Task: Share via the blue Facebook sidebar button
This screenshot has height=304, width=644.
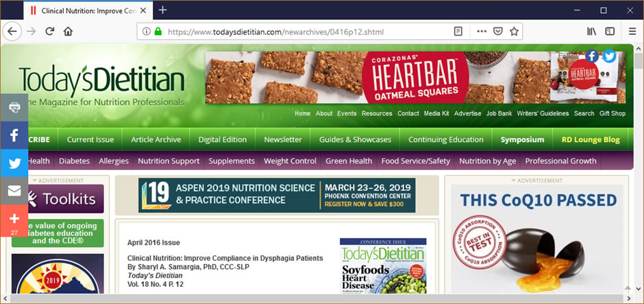Action: coord(14,135)
